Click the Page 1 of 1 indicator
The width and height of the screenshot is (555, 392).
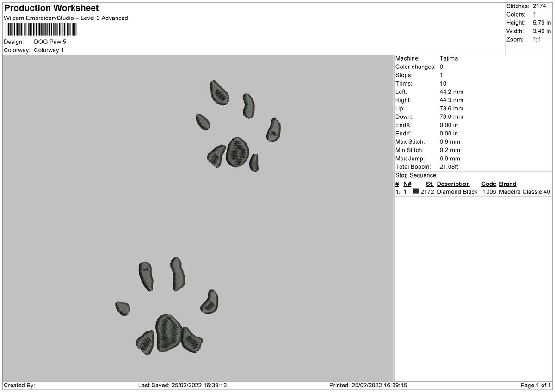click(536, 385)
